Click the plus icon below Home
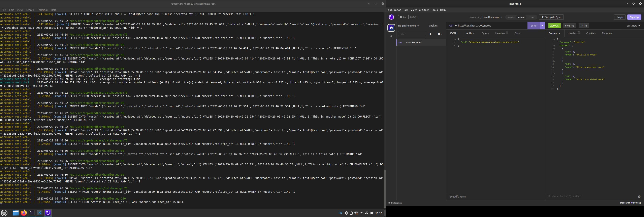 pyautogui.click(x=391, y=36)
